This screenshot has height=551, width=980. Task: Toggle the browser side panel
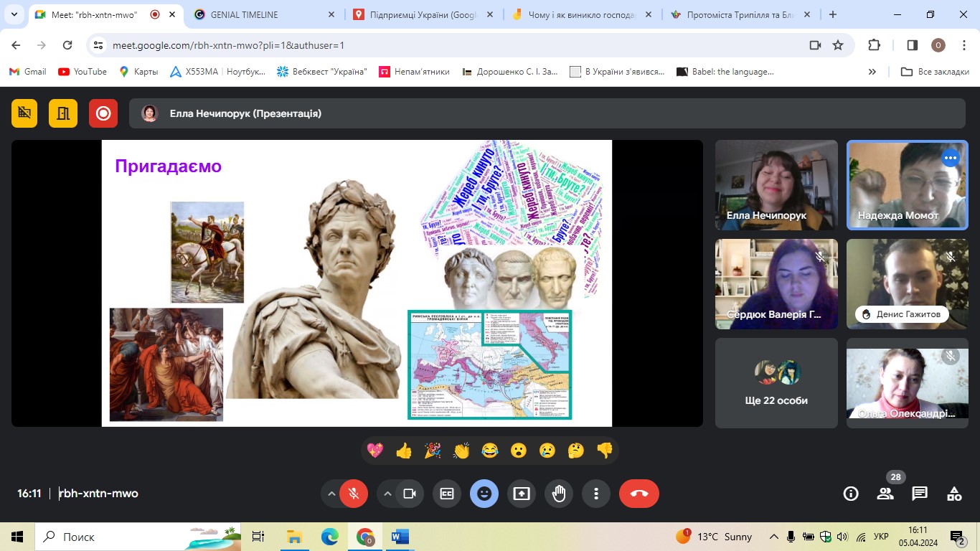(913, 45)
